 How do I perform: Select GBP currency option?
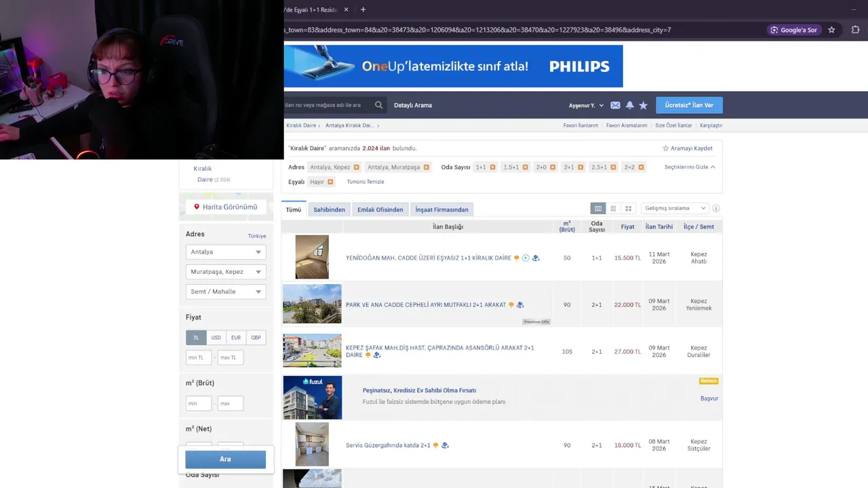[256, 338]
